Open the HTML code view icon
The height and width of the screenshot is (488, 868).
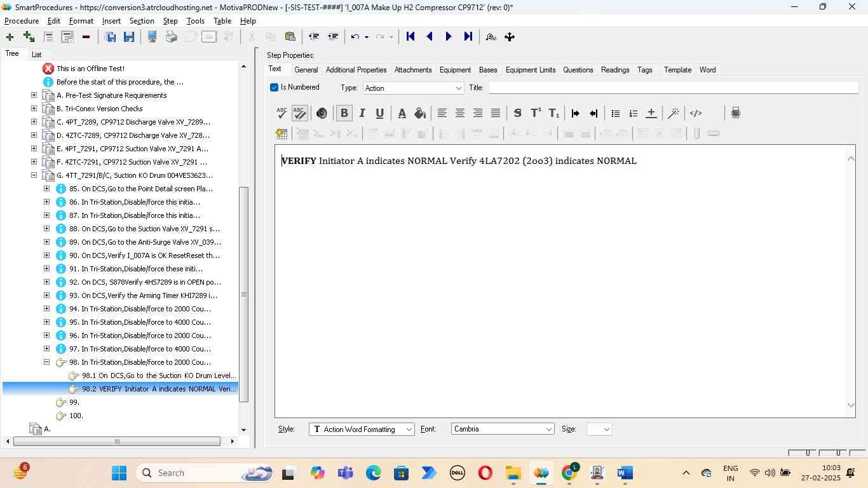696,113
